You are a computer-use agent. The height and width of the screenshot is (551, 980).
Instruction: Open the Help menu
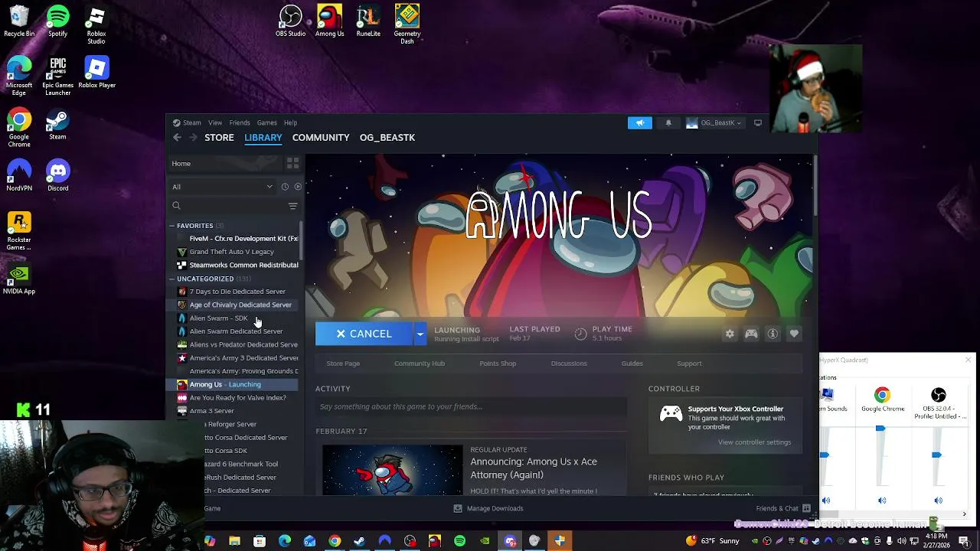290,122
